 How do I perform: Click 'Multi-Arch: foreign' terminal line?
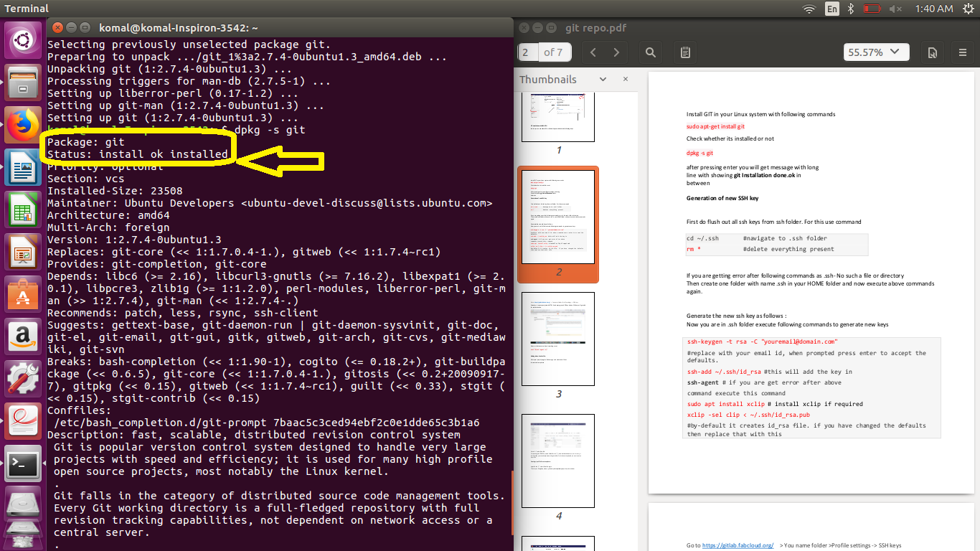(108, 227)
